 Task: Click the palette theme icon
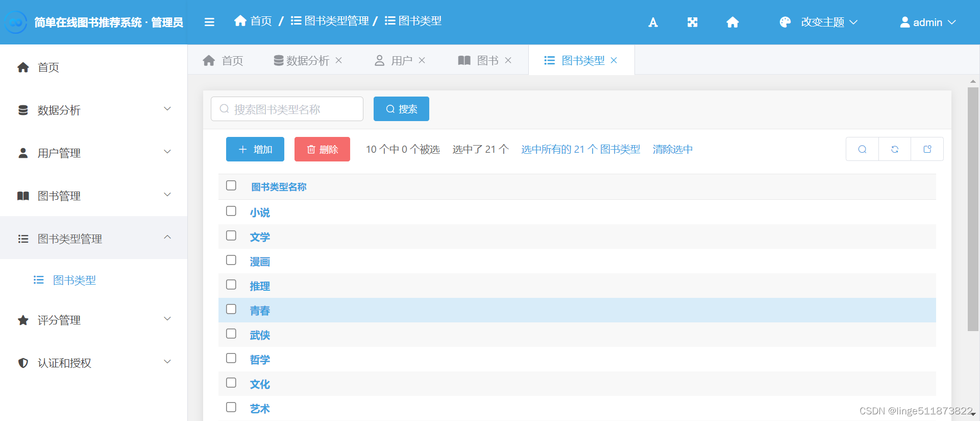(x=785, y=22)
